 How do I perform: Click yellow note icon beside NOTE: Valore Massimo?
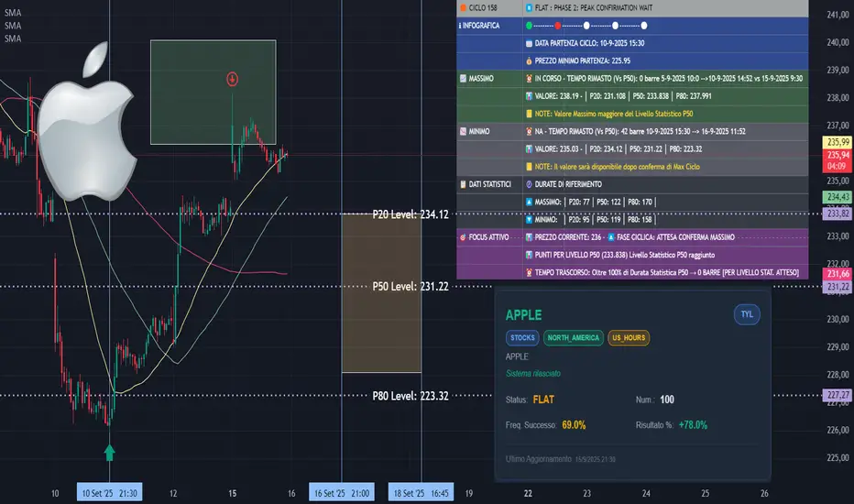point(529,114)
